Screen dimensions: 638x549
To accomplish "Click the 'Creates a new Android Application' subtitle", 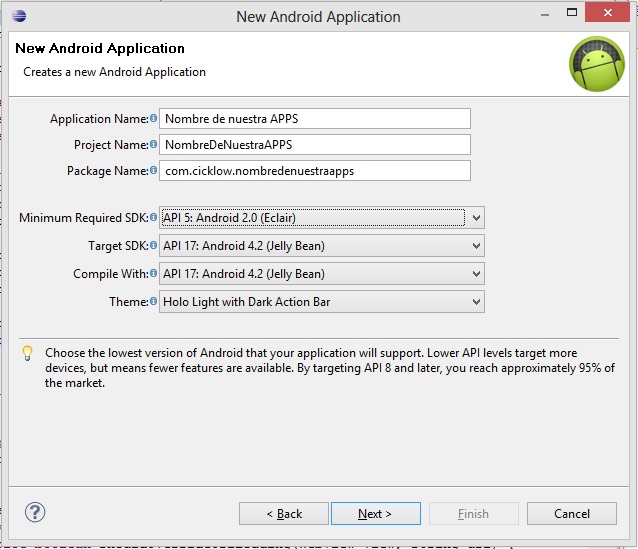I will point(114,72).
